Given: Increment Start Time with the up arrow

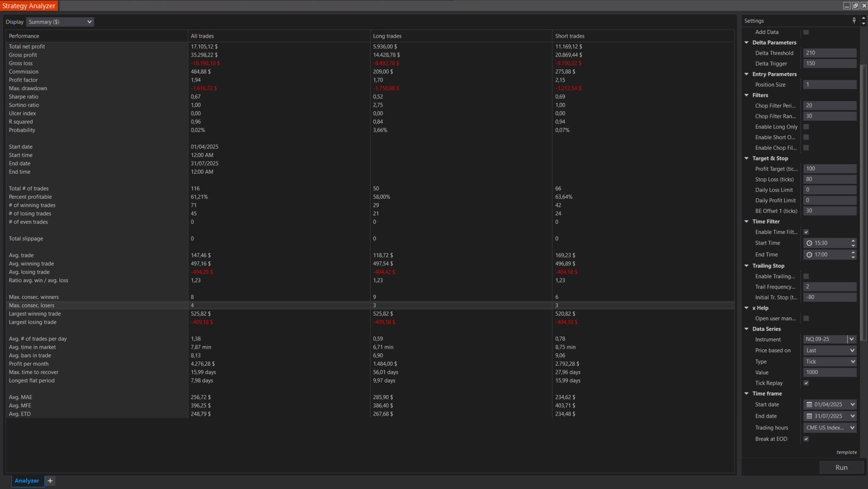Looking at the screenshot, I should 853,241.
